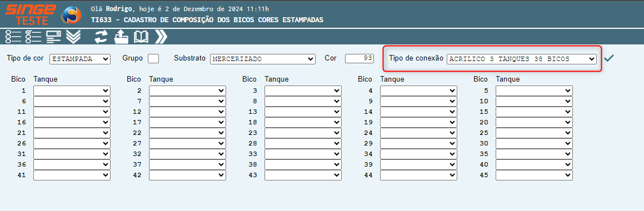
Task: Open Tanque dropdown for Bico 10
Action: coord(535,101)
